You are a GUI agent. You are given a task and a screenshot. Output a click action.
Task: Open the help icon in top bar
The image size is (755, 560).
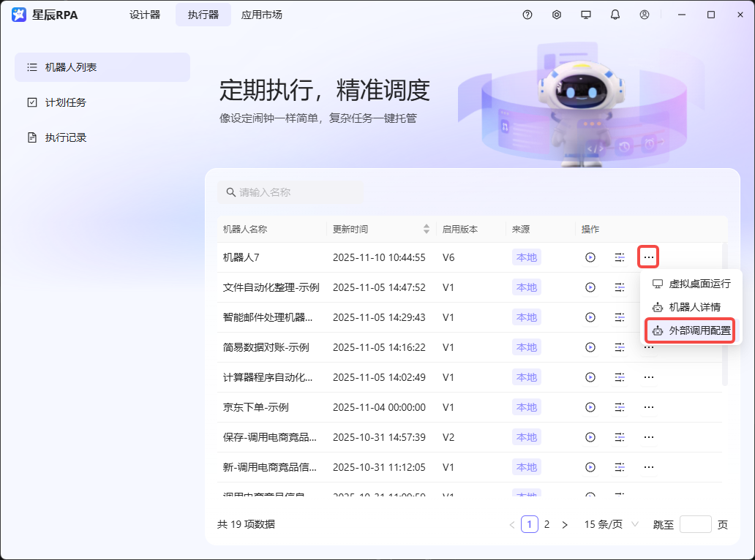pos(527,14)
